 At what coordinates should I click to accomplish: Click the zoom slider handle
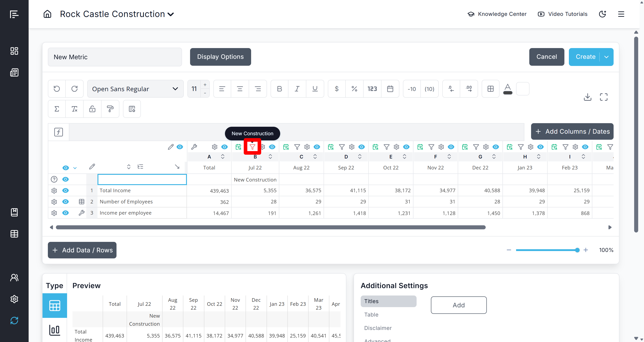coord(577,250)
